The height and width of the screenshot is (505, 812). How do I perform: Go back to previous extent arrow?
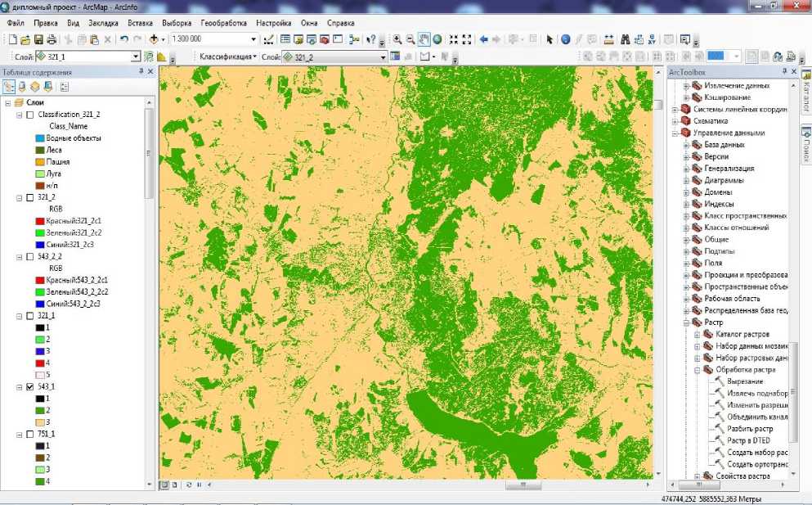point(483,39)
